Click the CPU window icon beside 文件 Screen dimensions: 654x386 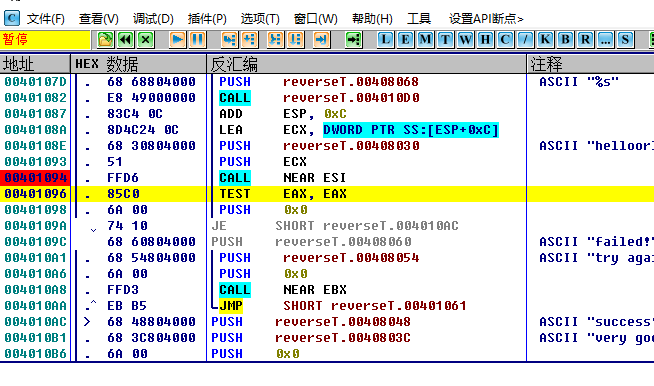[12, 18]
